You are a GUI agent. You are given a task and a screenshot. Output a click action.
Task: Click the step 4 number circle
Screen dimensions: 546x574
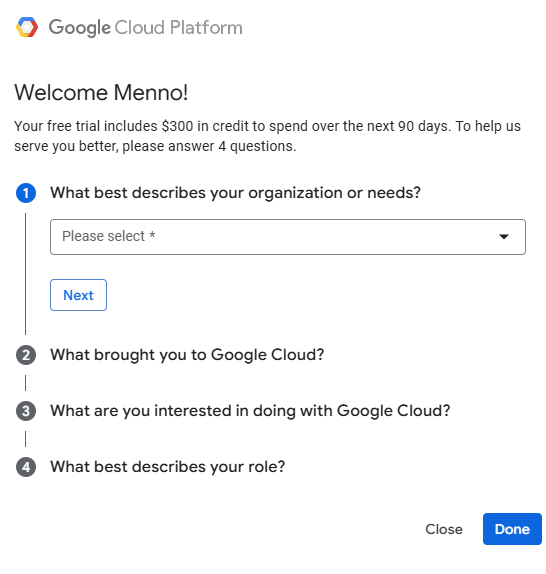tap(26, 467)
